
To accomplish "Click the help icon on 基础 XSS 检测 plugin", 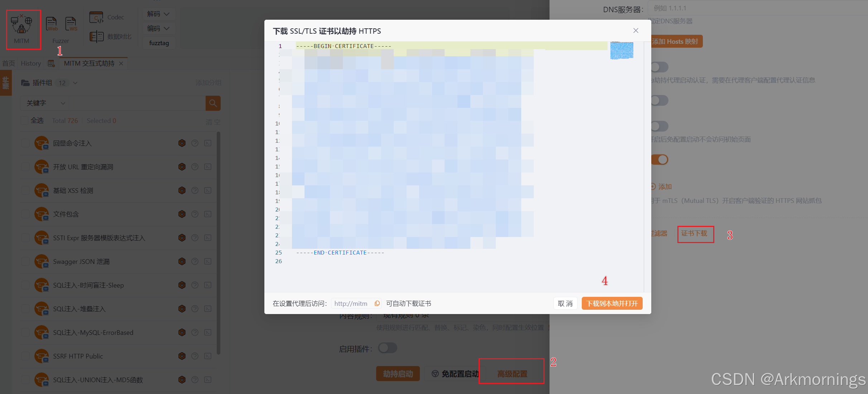I will point(195,190).
